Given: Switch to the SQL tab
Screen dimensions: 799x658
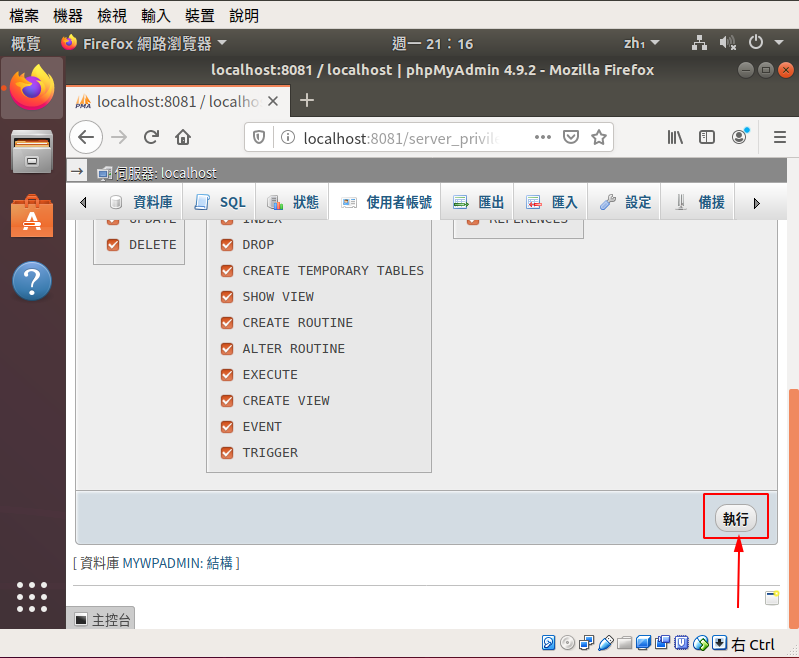Looking at the screenshot, I should [220, 202].
